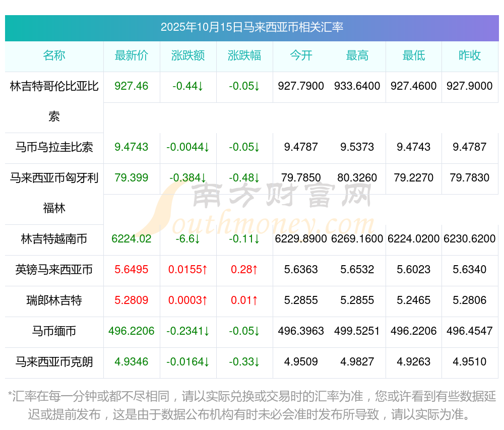Click high price 80.3260
Screen dimensions: 504x430
[x=357, y=178]
